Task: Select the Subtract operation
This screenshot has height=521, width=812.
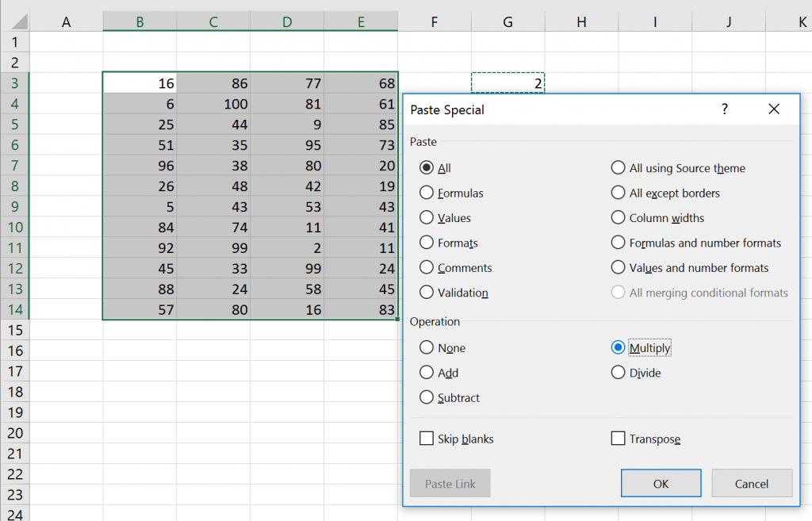Action: pos(427,397)
